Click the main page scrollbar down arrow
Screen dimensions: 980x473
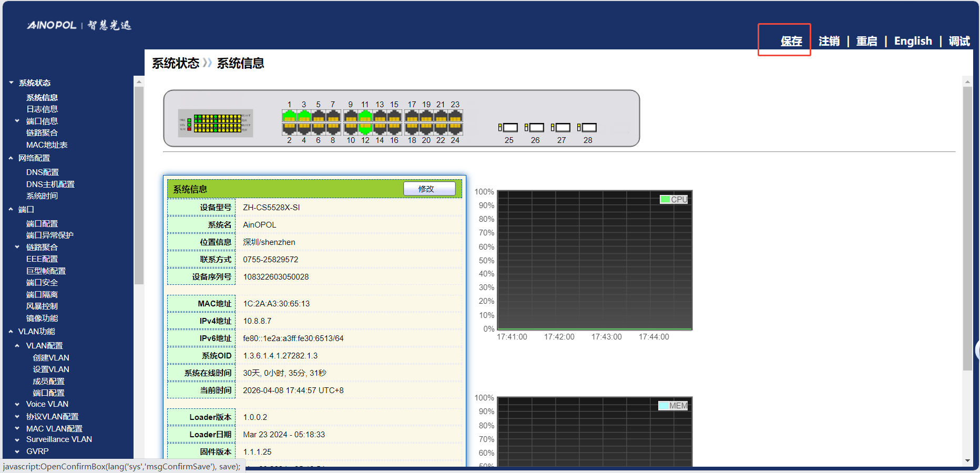(x=967, y=461)
